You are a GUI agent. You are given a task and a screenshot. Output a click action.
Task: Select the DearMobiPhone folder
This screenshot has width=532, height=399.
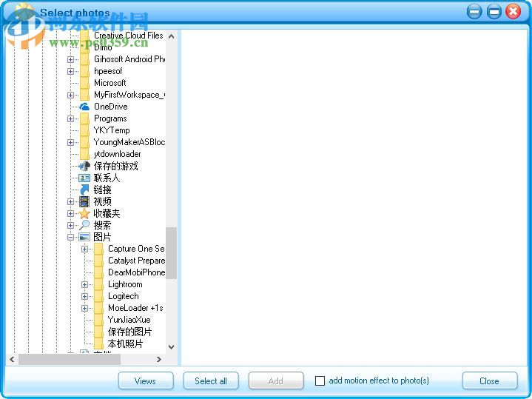136,272
